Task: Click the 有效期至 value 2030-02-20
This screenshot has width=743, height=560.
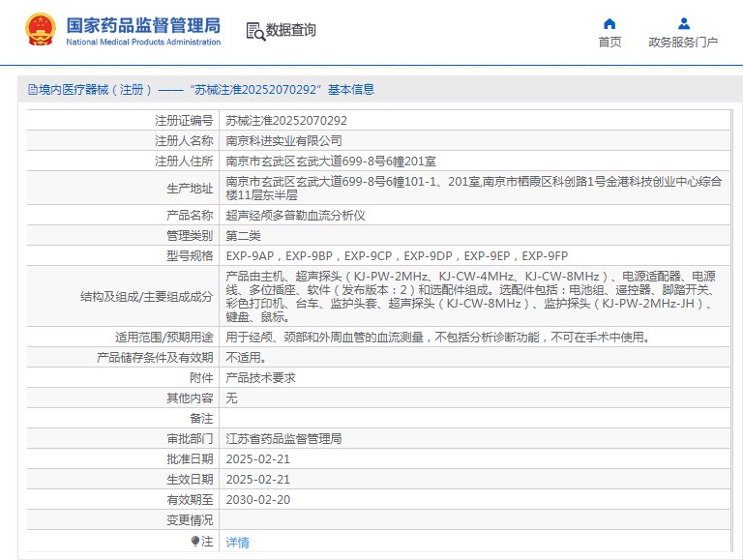Action: coord(257,500)
